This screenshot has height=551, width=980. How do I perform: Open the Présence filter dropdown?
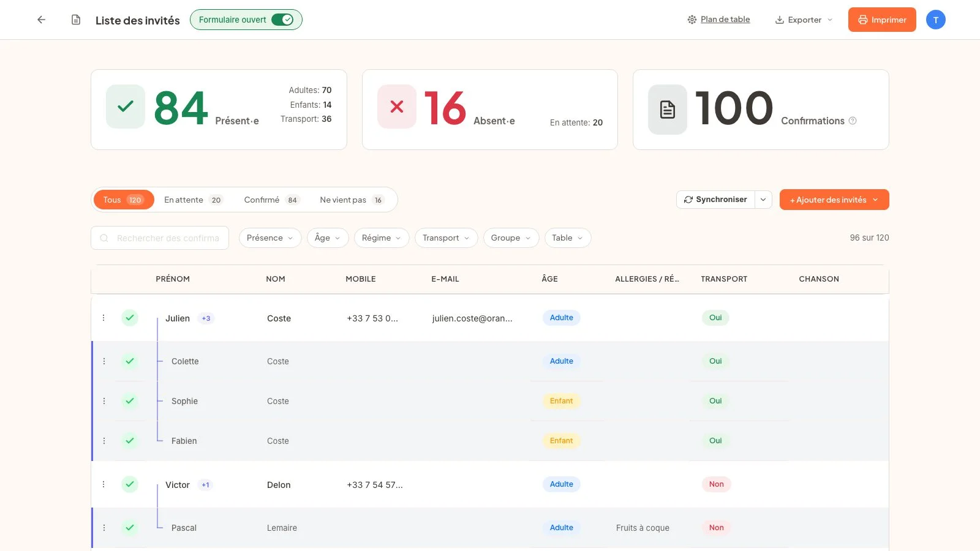[270, 238]
